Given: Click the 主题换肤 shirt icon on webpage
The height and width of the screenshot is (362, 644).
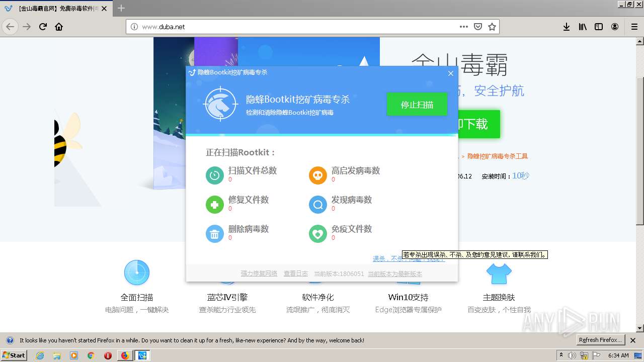Looking at the screenshot, I should coord(499,274).
